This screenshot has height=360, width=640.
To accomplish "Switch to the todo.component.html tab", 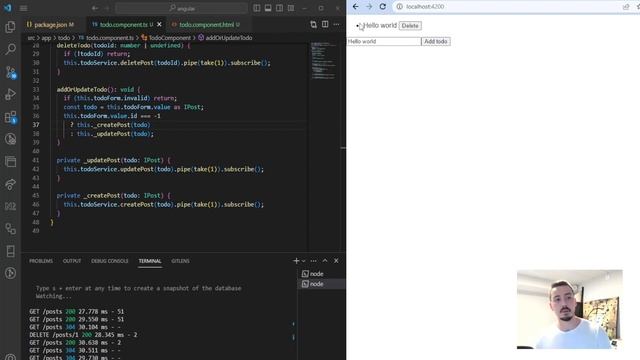I will click(x=207, y=24).
